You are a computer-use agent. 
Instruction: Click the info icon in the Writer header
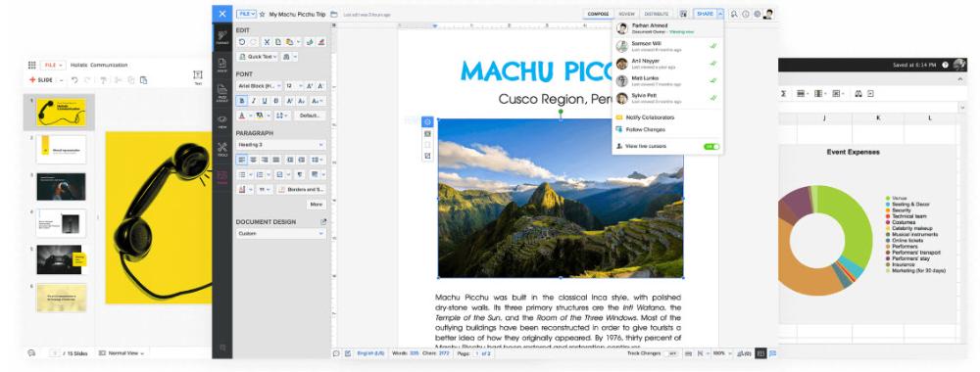pos(746,14)
